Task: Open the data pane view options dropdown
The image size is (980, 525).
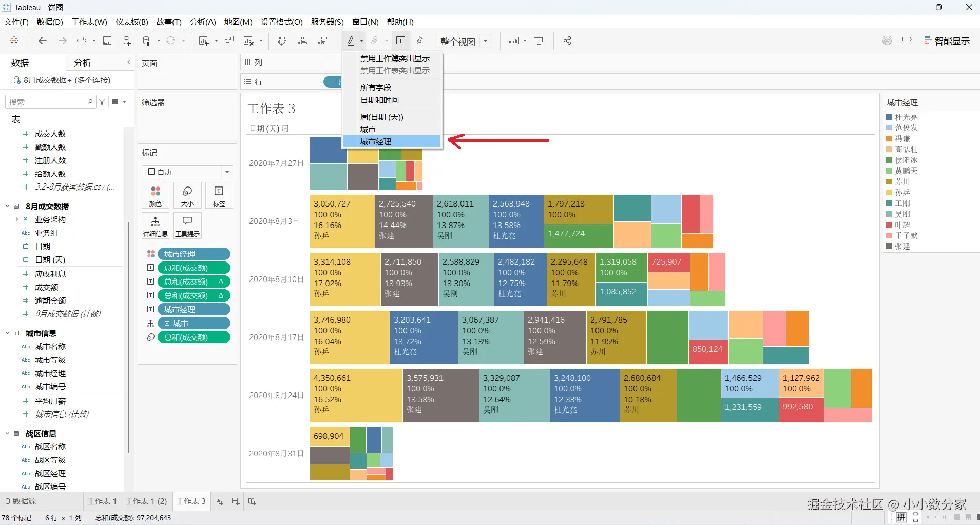Action: click(x=119, y=102)
